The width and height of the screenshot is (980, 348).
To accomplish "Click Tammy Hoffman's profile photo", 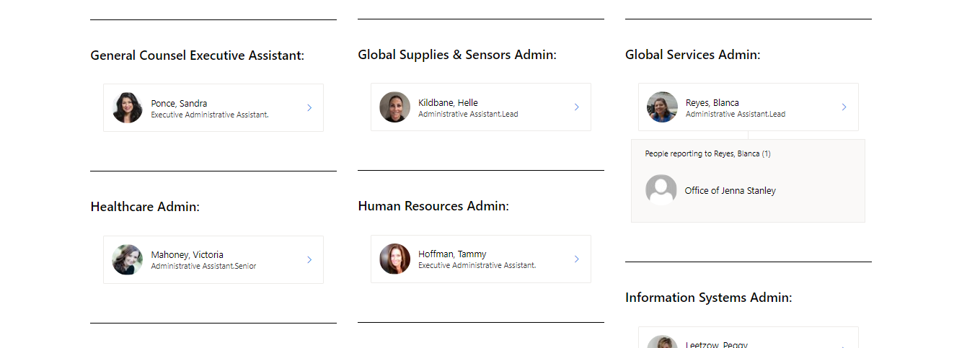I will point(394,259).
